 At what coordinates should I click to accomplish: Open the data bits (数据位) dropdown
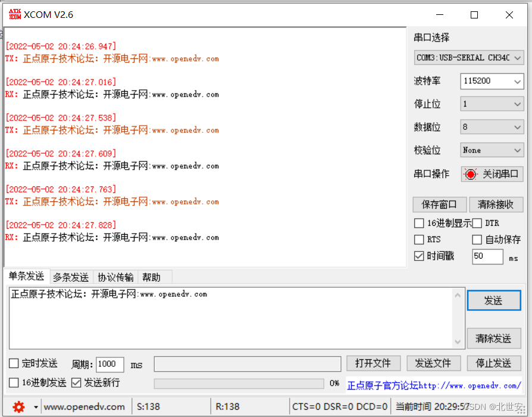492,127
